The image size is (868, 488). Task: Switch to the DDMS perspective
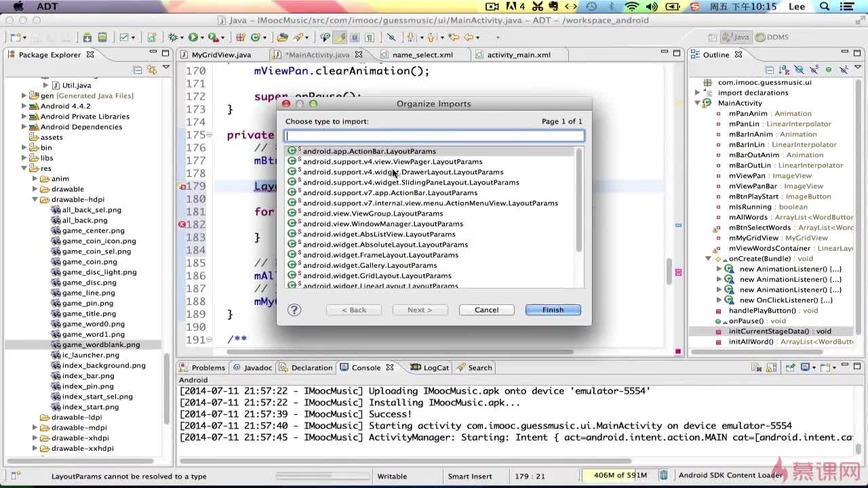[x=772, y=37]
